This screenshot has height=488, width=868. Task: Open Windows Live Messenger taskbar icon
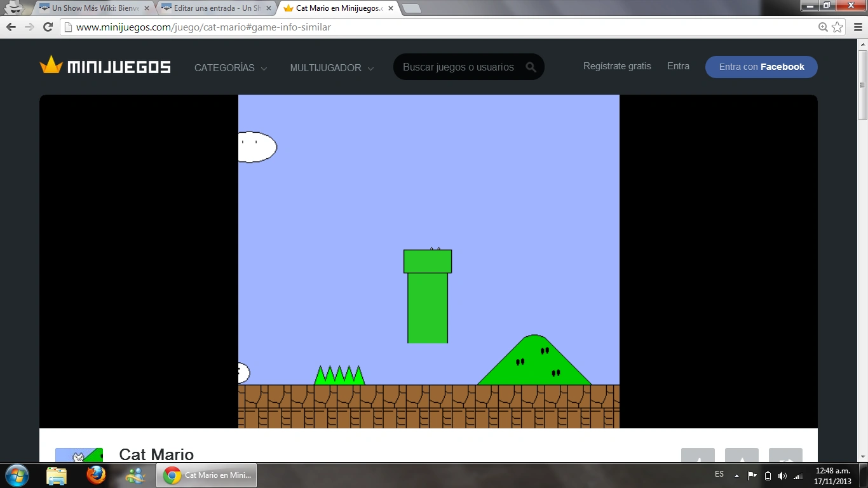[135, 475]
